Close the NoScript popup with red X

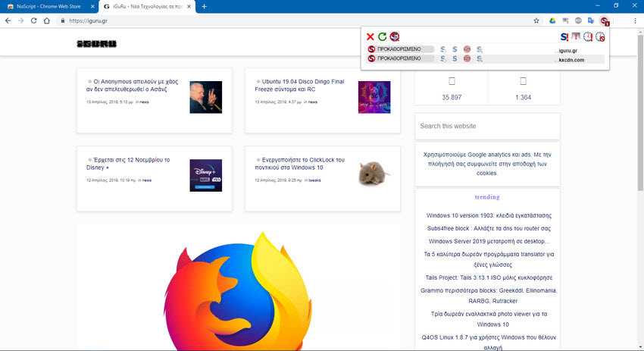pos(370,37)
